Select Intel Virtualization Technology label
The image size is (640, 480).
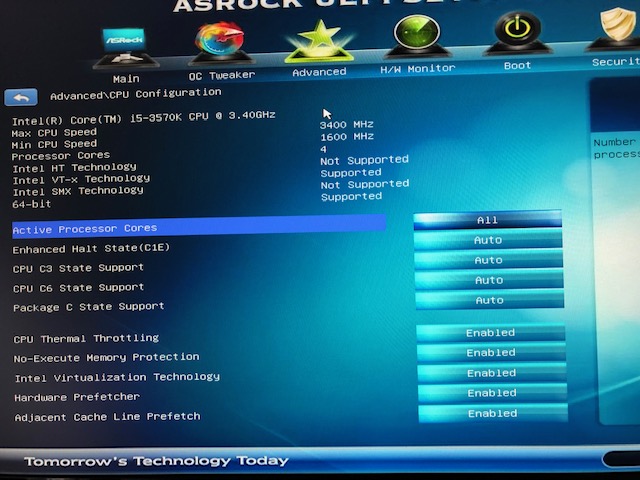tap(117, 378)
